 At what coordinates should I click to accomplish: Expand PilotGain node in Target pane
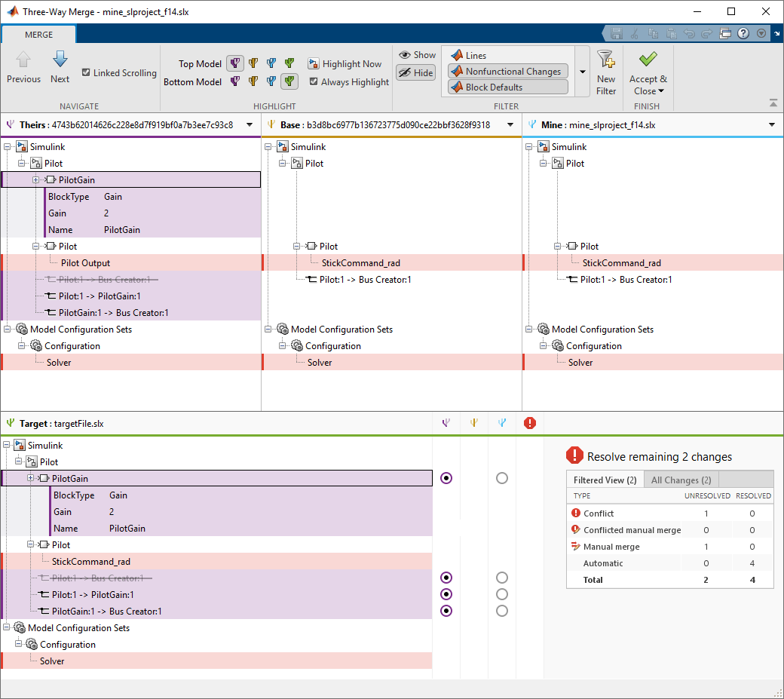click(x=30, y=479)
